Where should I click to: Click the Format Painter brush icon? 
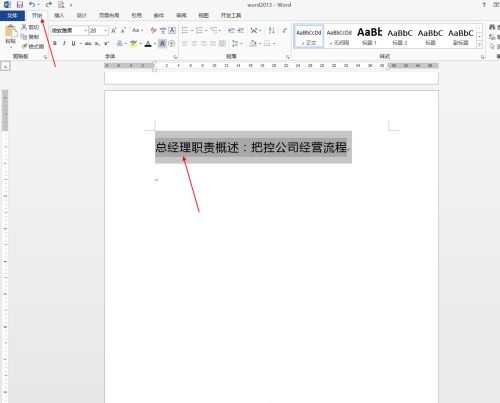pos(24,46)
